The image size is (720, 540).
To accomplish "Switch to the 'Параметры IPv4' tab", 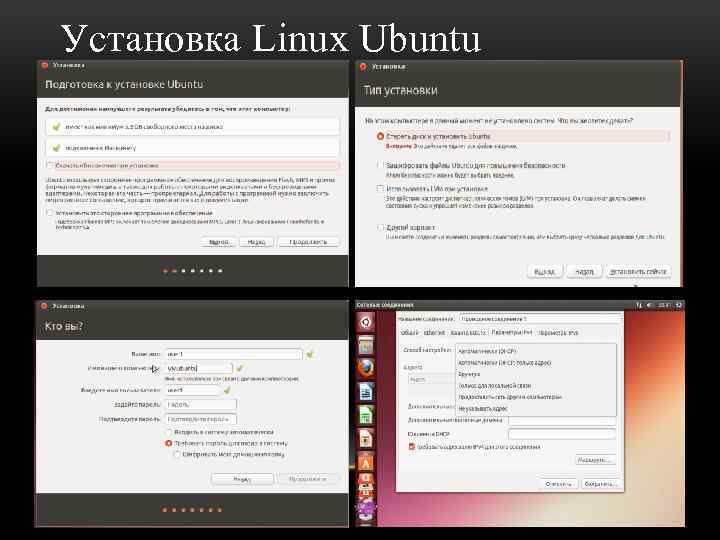I will tap(511, 332).
